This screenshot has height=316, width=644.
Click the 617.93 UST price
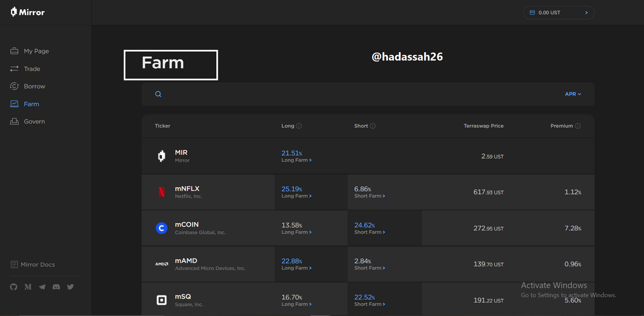coord(489,192)
